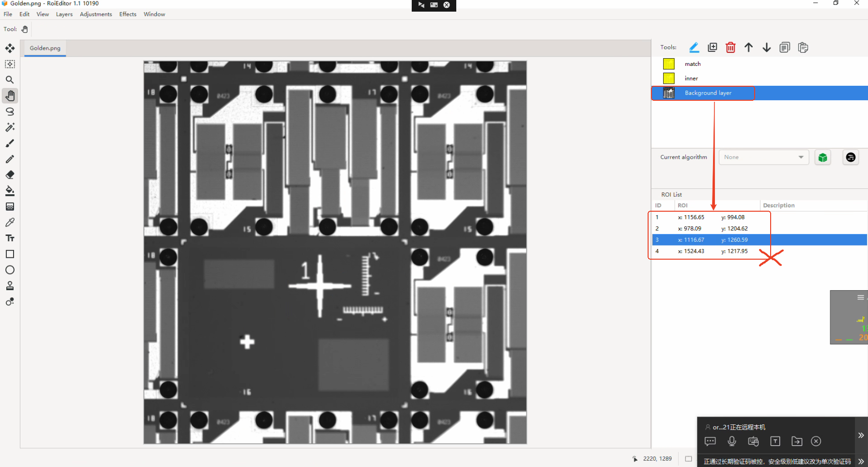Select the Recolor tool
This screenshot has width=868, height=467.
10,301
